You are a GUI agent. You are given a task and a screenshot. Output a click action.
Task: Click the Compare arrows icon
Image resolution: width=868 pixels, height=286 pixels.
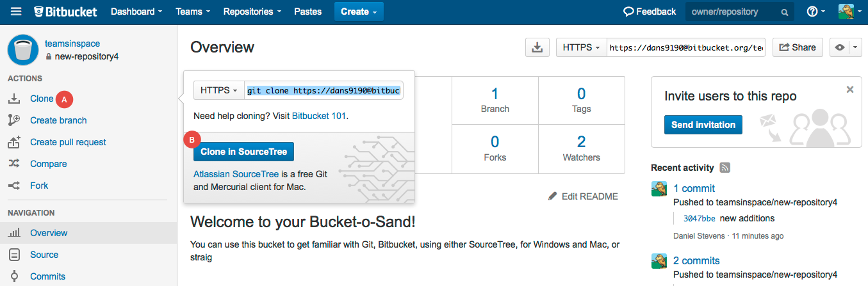pos(14,164)
